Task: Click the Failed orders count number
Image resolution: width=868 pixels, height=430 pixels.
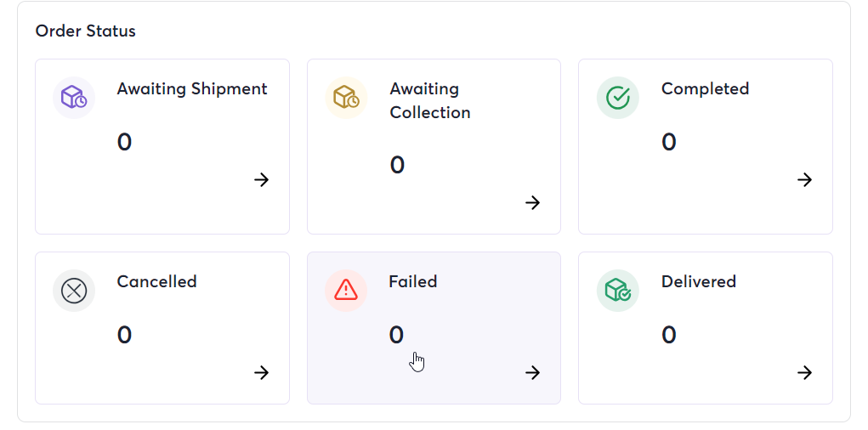Action: [x=396, y=335]
